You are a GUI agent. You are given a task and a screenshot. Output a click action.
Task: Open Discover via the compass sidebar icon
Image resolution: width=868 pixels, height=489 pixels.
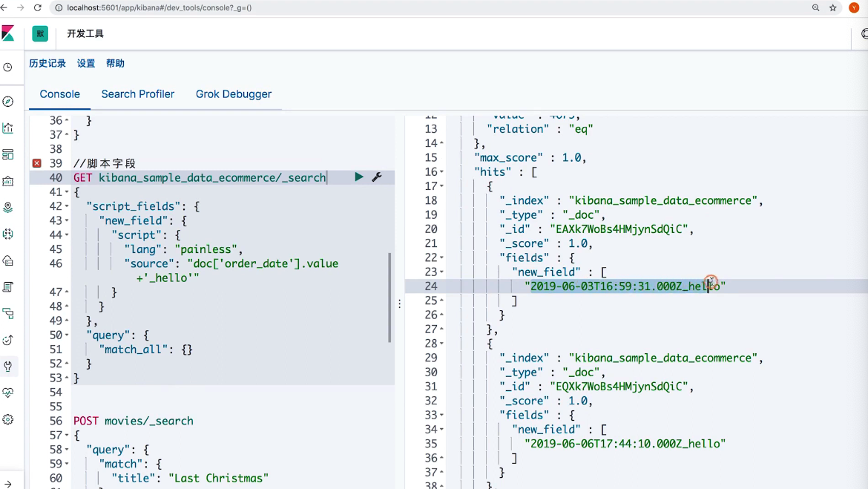tap(8, 102)
